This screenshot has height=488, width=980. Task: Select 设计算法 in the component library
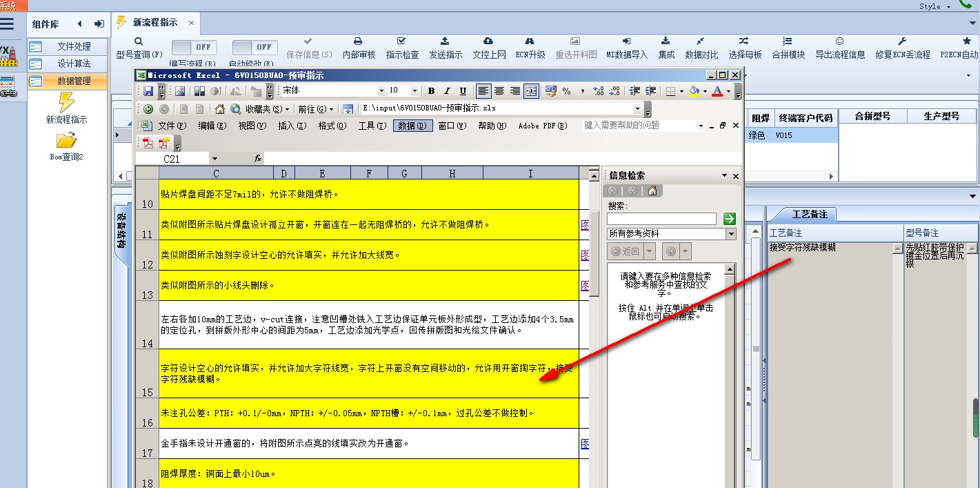click(x=68, y=64)
